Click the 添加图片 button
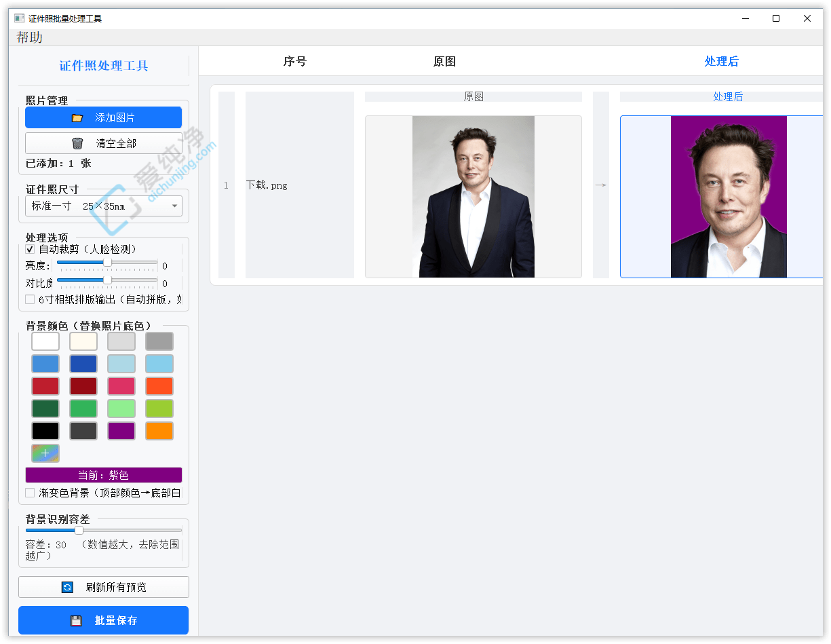Viewport: 831px width, 644px height. click(103, 117)
